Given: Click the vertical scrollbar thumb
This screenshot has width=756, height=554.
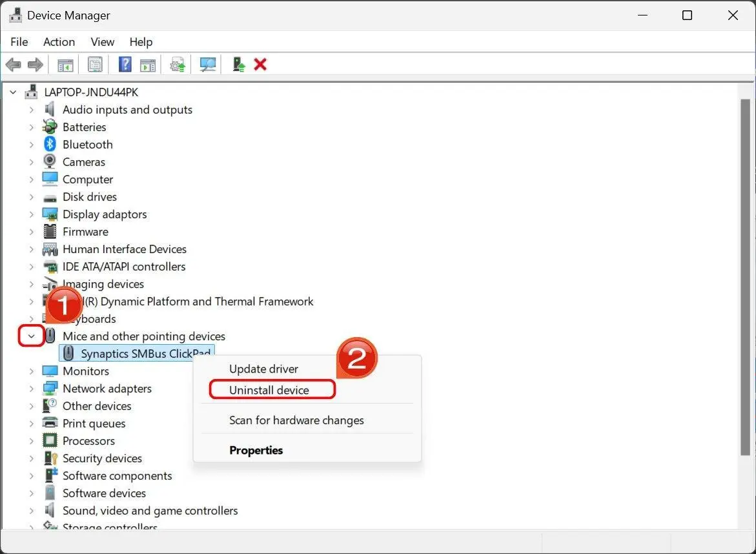Looking at the screenshot, I should pos(746,277).
